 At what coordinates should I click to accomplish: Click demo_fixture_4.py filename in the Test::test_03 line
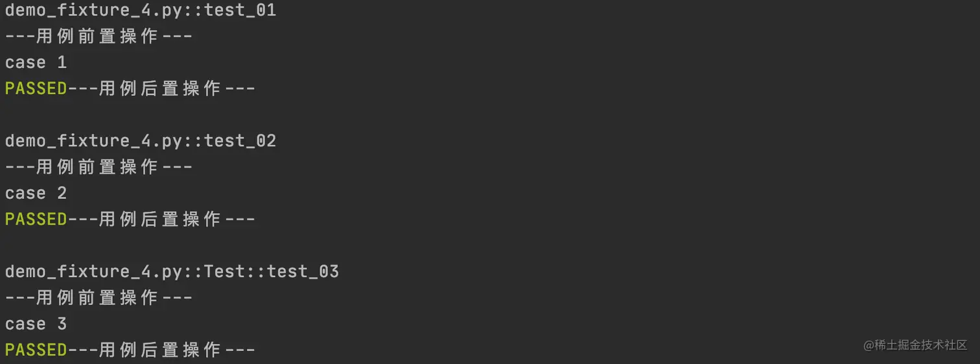pyautogui.click(x=94, y=271)
